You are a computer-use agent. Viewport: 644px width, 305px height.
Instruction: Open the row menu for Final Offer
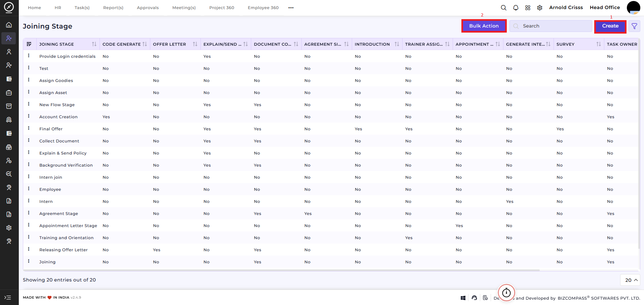tap(29, 128)
